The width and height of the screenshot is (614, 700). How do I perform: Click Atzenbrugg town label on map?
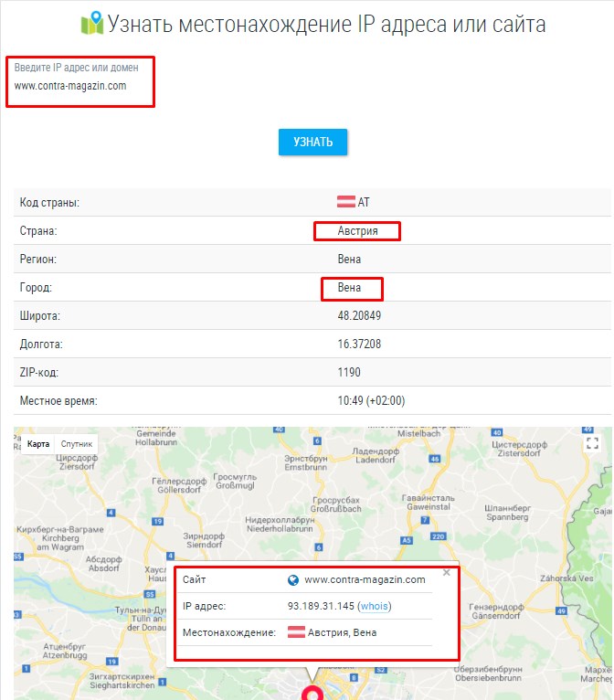click(65, 655)
